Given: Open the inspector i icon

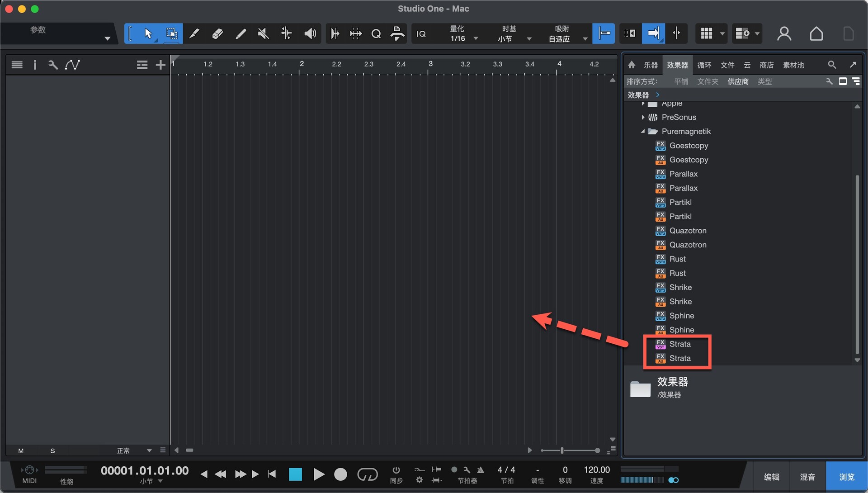Looking at the screenshot, I should tap(35, 65).
